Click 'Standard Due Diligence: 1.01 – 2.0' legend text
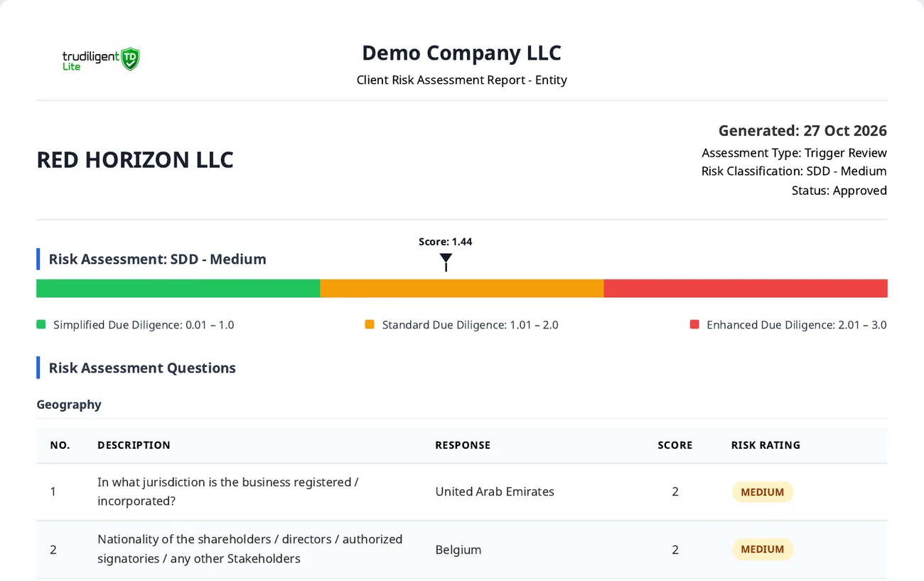The image size is (924, 581). click(470, 325)
